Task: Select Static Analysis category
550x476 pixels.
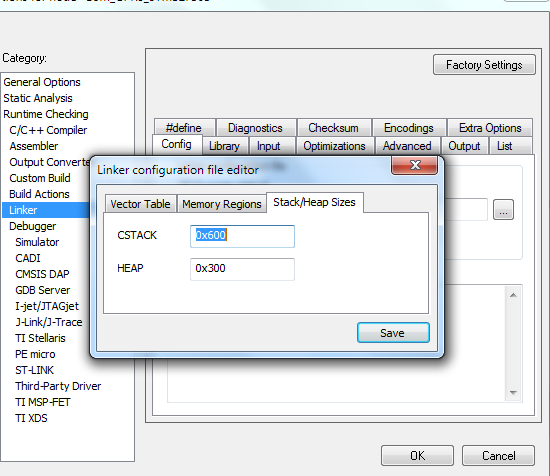Action: pyautogui.click(x=38, y=98)
